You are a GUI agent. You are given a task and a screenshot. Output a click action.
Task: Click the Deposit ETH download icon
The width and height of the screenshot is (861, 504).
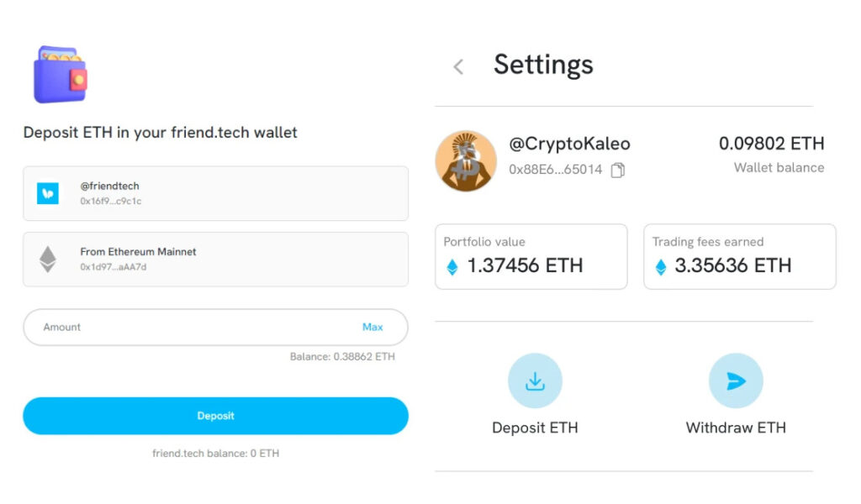coord(535,381)
